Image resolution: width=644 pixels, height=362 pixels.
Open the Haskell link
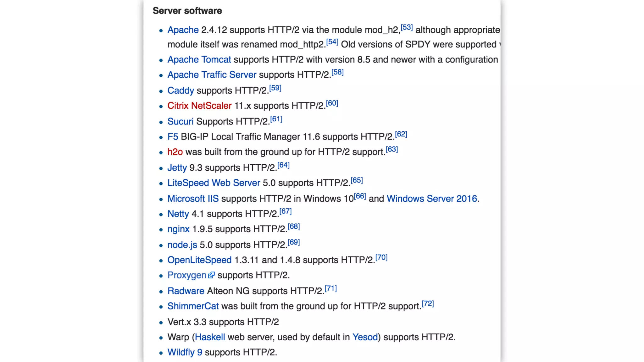[210, 337]
